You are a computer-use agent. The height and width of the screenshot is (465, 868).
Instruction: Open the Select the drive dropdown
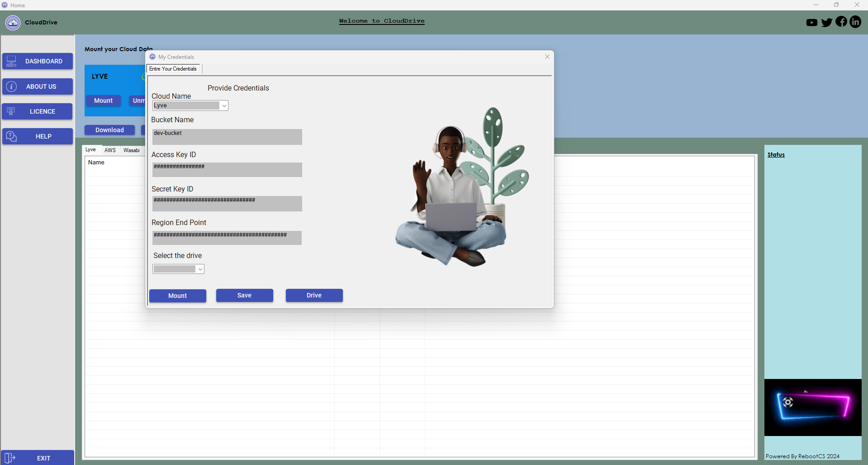[200, 269]
